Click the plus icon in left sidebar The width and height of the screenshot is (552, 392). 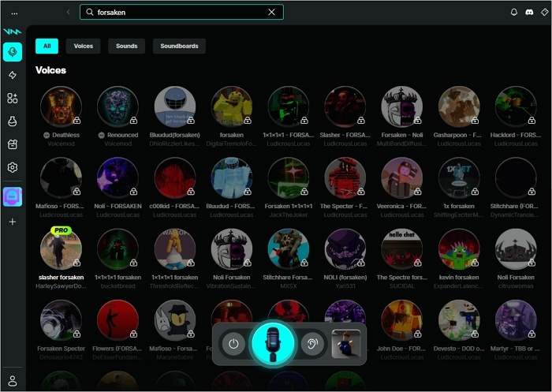coord(13,222)
